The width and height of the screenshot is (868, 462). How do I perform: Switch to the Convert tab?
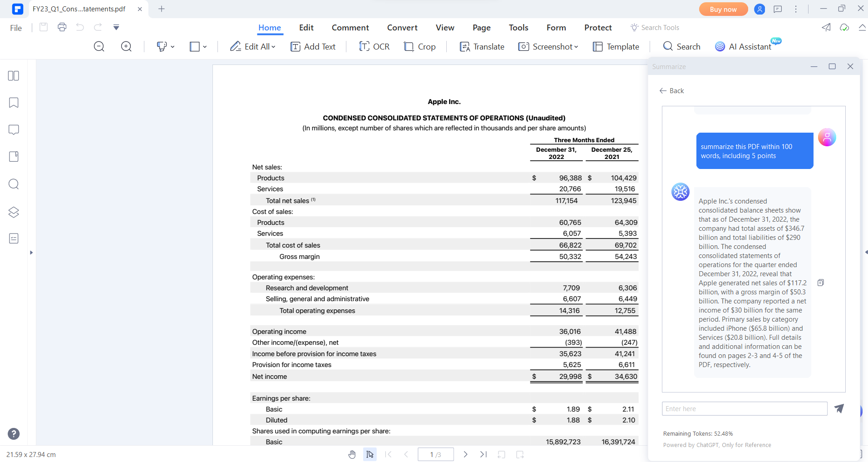[402, 28]
